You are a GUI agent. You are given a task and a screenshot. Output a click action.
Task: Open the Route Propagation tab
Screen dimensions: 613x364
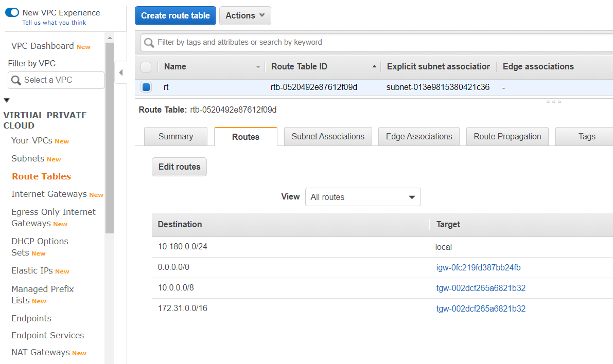tap(507, 137)
